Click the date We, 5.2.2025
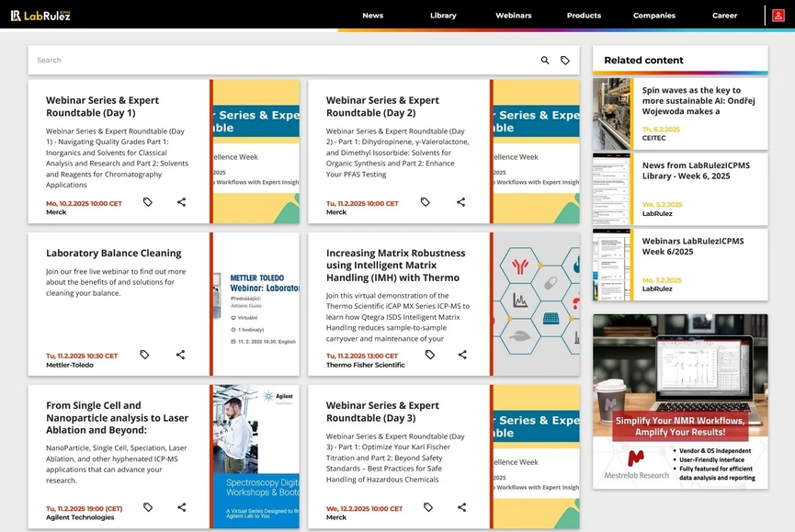The width and height of the screenshot is (795, 532). click(662, 205)
